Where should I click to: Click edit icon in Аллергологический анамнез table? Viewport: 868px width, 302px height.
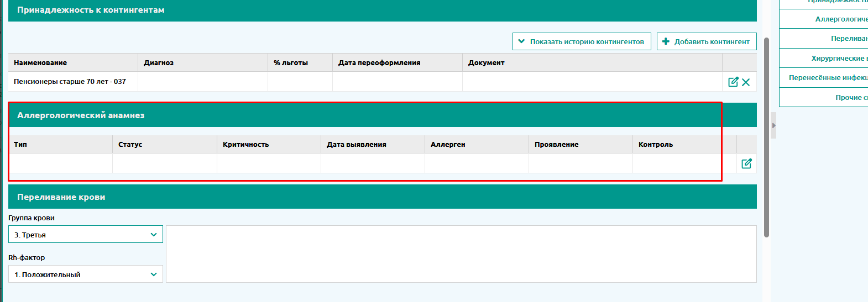tap(746, 163)
